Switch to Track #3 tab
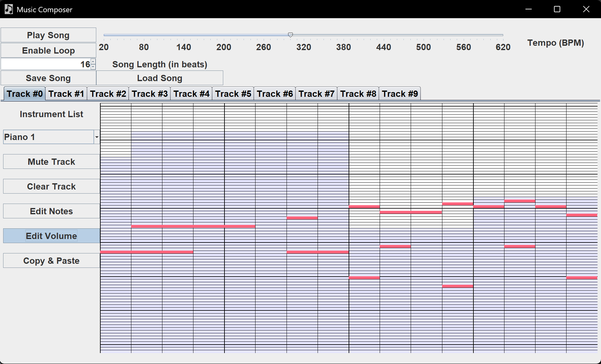This screenshot has height=364, width=601. [150, 94]
